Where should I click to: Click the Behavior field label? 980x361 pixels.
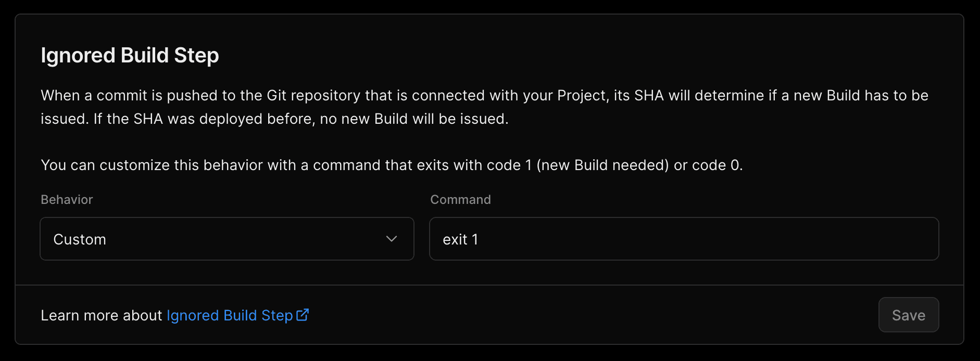[67, 199]
